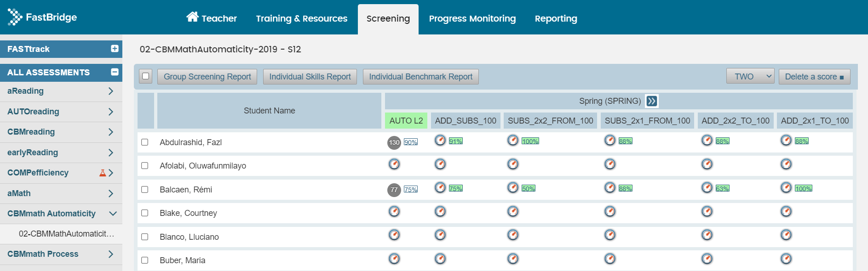Click the Group Screening Report button
This screenshot has width=868, height=271.
(207, 77)
